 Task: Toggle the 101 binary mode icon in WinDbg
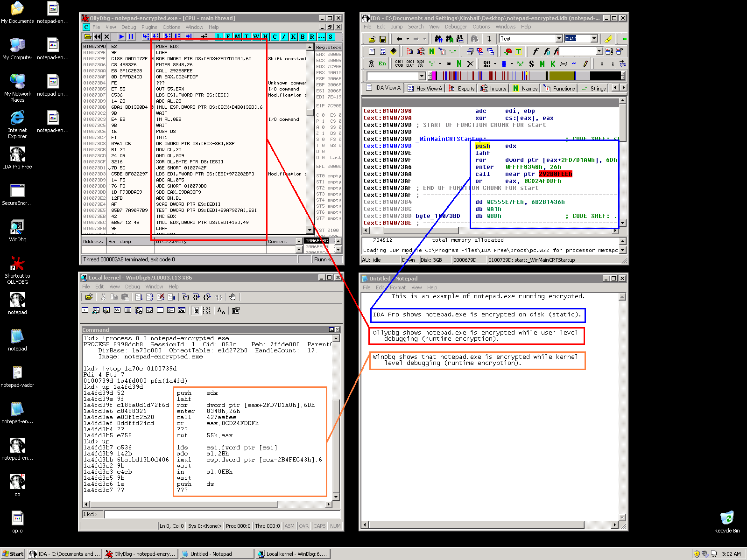[206, 310]
